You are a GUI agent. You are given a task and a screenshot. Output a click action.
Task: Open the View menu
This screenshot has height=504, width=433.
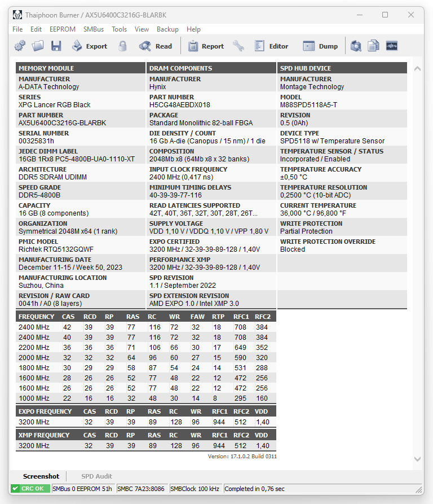pyautogui.click(x=142, y=29)
